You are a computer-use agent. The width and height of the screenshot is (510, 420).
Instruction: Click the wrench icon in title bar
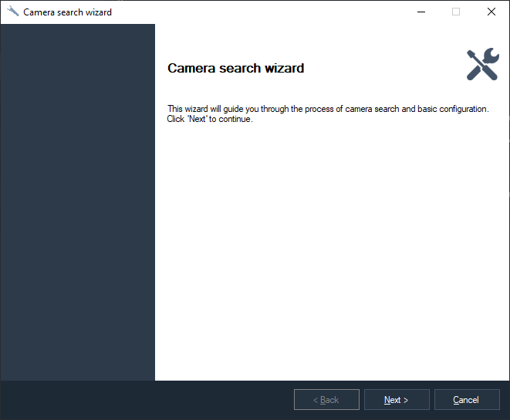tap(12, 12)
